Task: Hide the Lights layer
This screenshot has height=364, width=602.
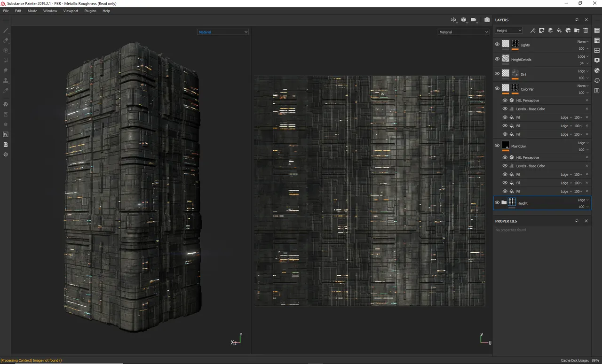Action: (x=497, y=44)
